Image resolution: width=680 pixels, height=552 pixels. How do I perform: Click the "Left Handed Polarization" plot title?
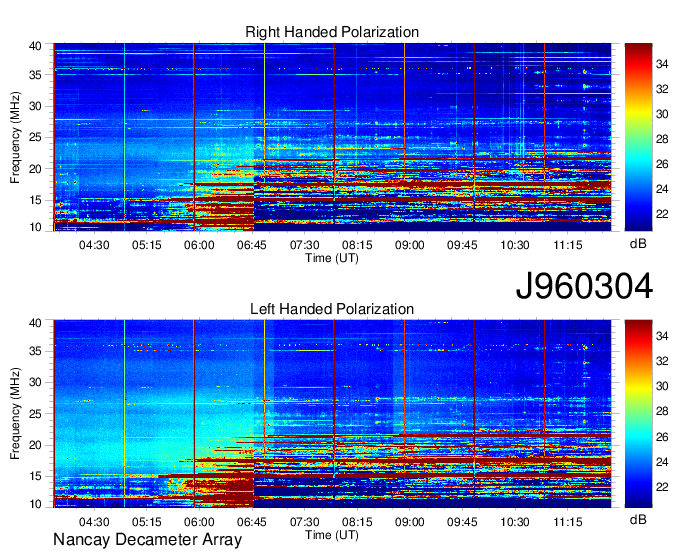point(332,309)
